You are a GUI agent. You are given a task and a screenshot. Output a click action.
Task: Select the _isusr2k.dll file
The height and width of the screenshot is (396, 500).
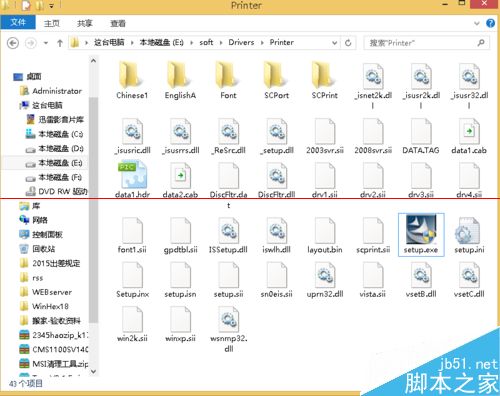coord(421,86)
